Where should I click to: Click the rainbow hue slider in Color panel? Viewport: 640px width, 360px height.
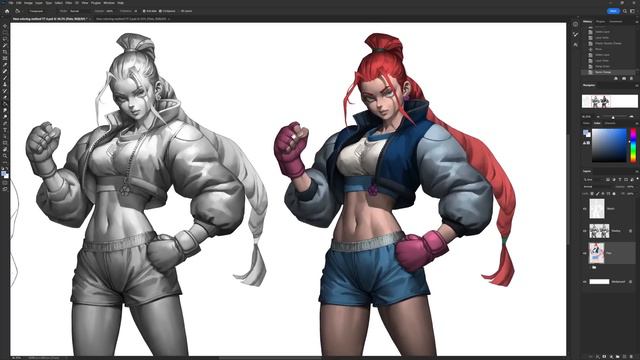pos(633,145)
